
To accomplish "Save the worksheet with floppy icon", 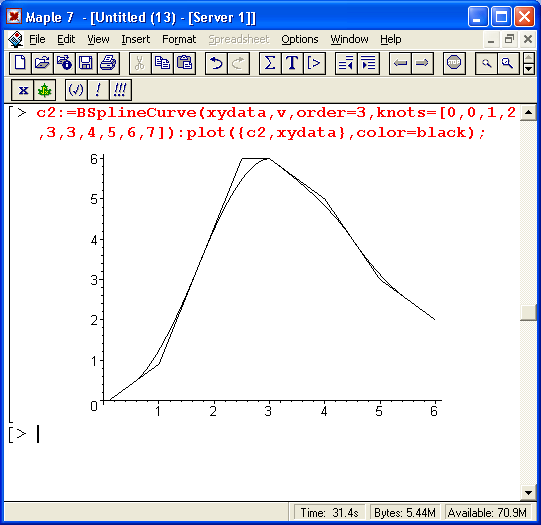I will [x=86, y=63].
